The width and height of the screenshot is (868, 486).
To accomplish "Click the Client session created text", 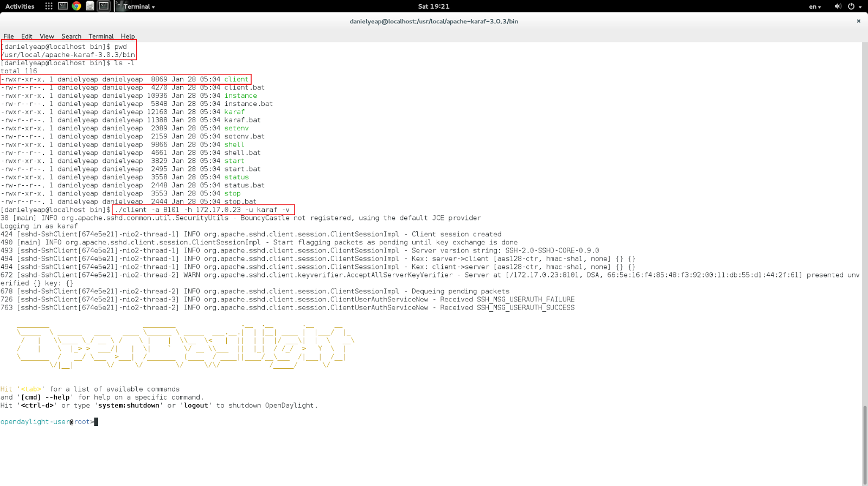I will 457,234.
